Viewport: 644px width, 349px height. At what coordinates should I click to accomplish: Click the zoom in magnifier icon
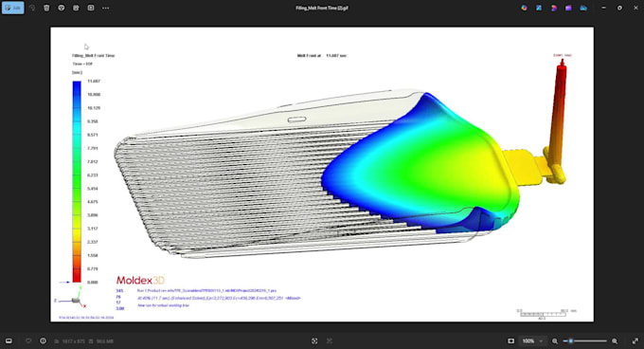[615, 340]
